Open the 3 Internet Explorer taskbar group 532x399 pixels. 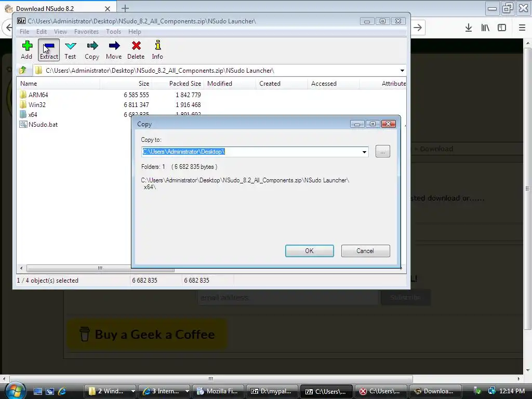point(165,391)
